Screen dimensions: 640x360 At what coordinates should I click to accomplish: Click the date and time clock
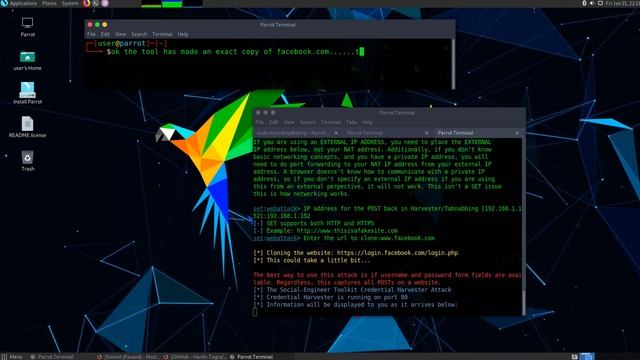pos(622,3)
